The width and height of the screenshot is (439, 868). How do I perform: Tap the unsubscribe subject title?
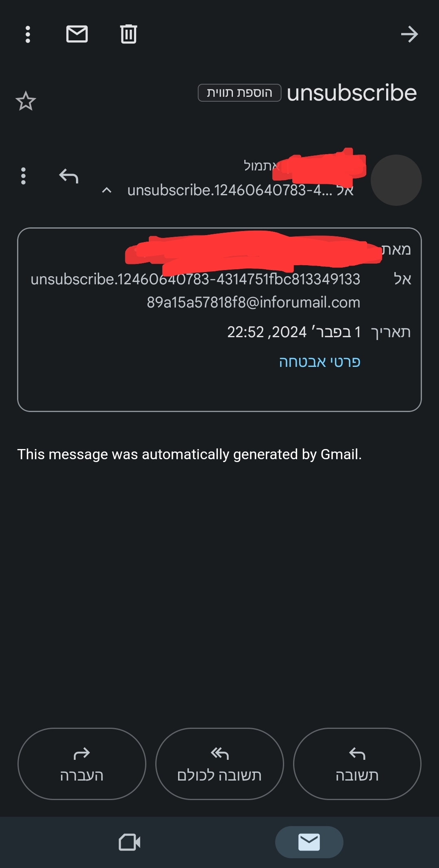coord(352,93)
